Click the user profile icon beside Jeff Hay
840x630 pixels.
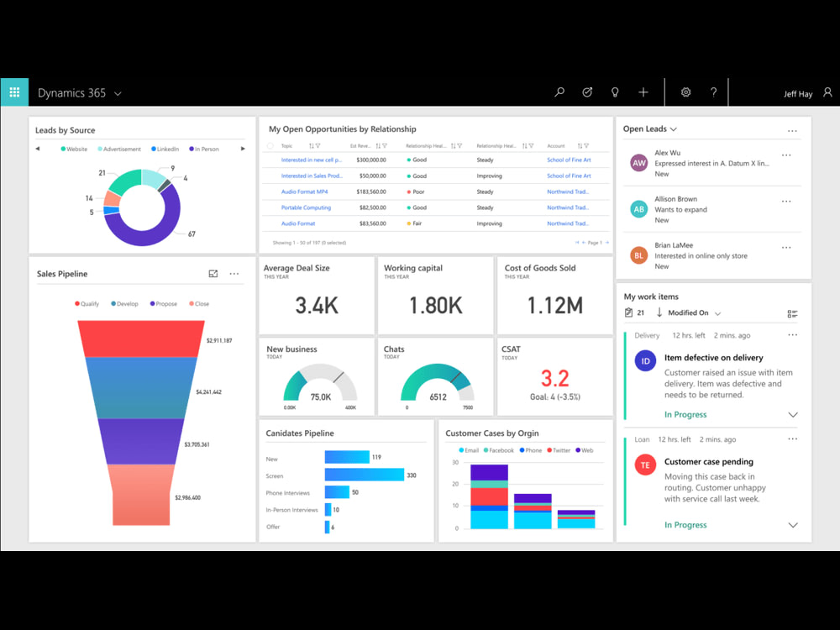(x=827, y=92)
